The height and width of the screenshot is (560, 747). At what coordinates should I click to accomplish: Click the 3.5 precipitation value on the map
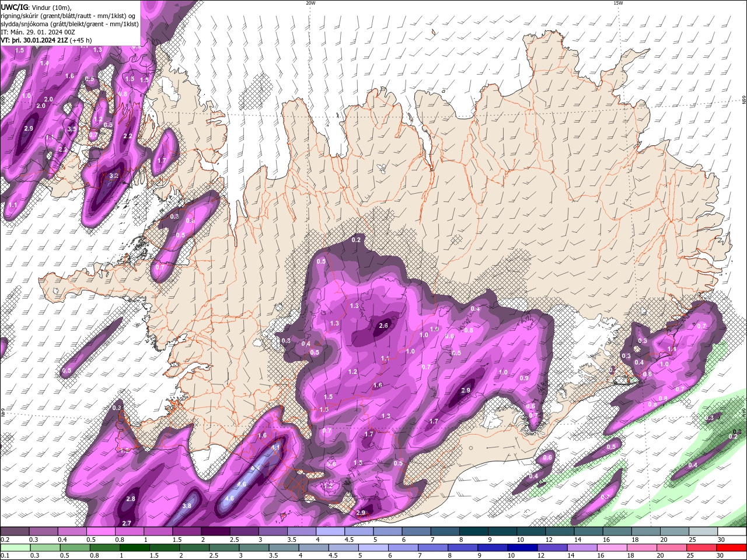point(72,129)
